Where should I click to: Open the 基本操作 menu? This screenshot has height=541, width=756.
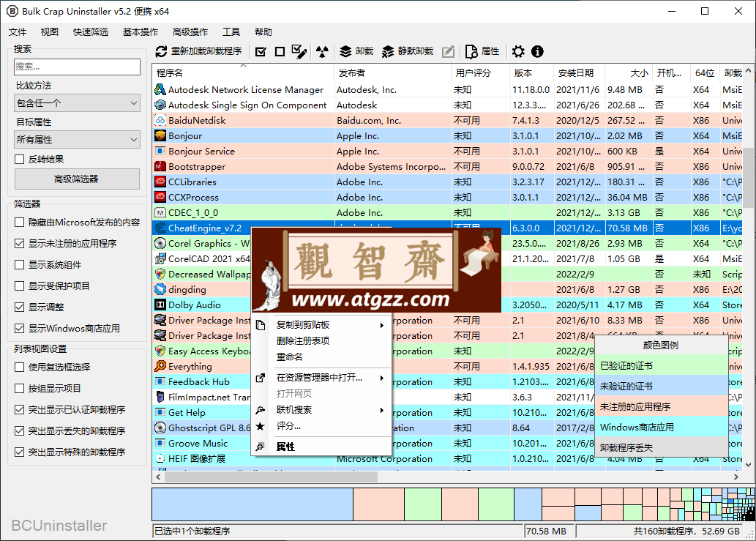click(x=141, y=31)
